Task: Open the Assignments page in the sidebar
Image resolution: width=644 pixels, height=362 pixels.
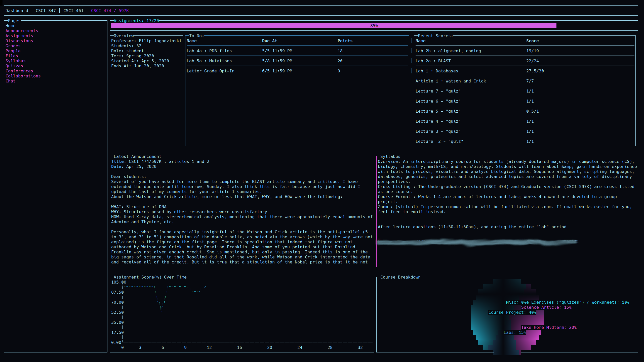Action: [x=19, y=36]
